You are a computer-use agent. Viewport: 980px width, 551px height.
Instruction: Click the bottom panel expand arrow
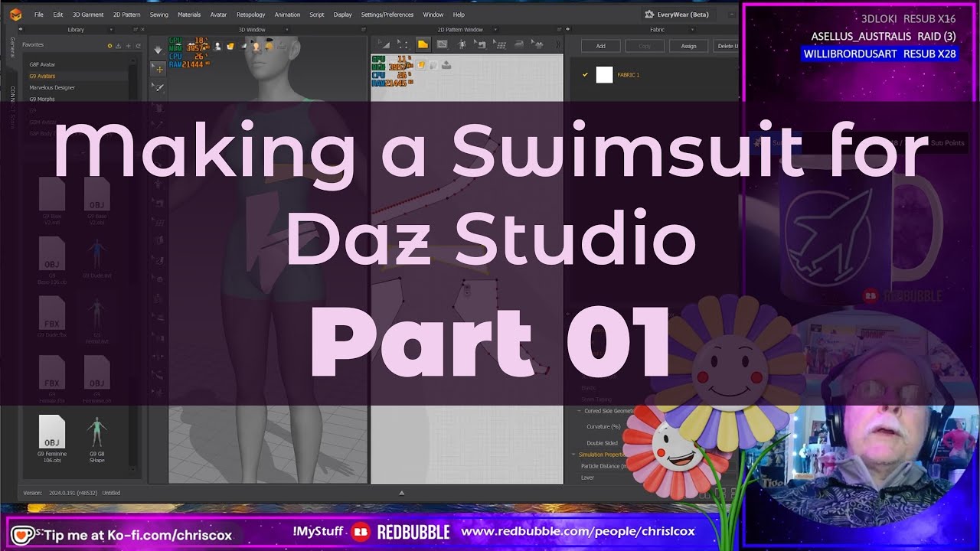(x=401, y=494)
